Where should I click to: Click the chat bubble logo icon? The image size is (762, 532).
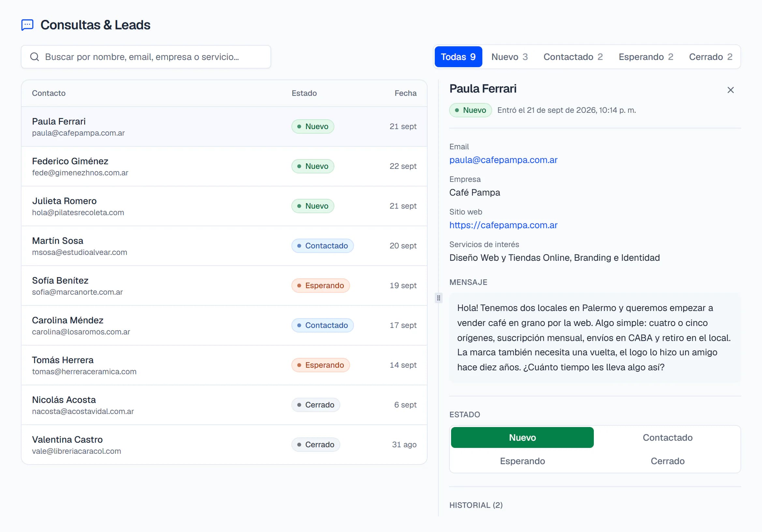click(x=27, y=25)
